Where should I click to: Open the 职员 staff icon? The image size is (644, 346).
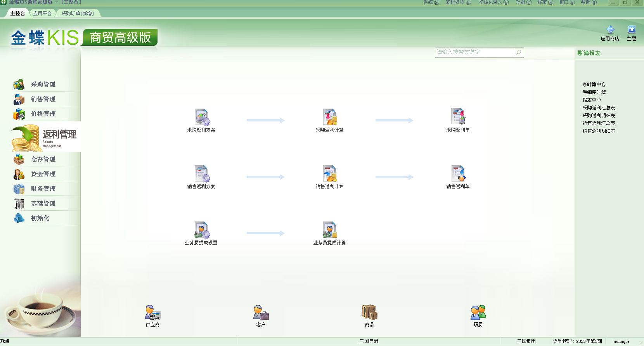click(x=478, y=312)
